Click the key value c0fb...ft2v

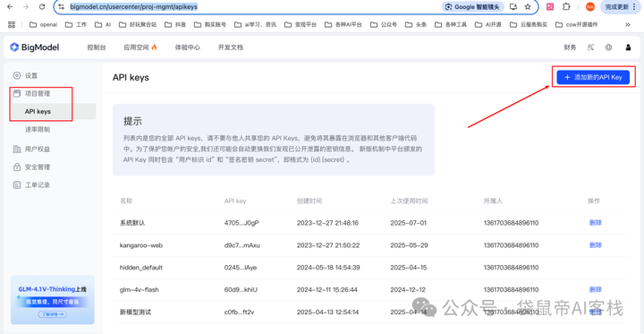coord(240,313)
